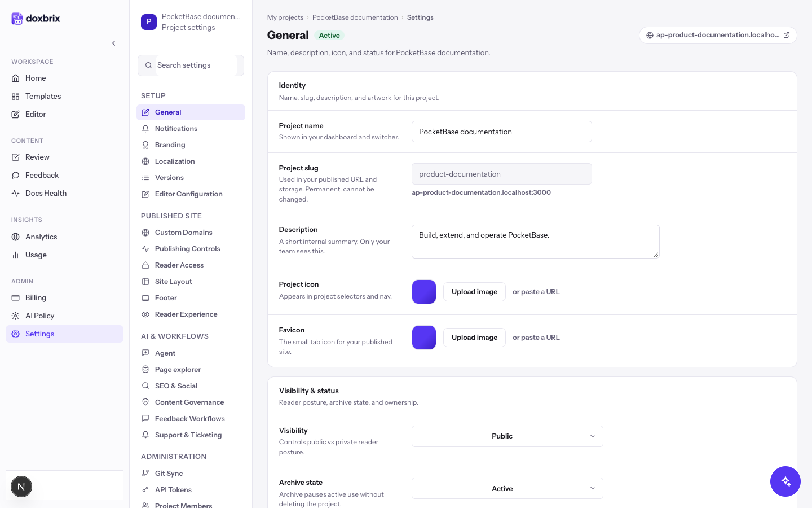
Task: Focus the Search settings field
Action: [191, 65]
